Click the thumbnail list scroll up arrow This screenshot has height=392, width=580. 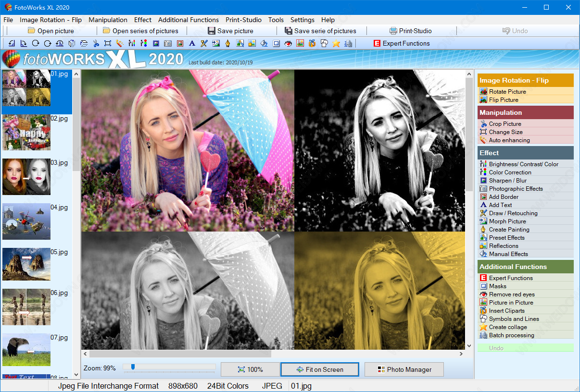click(x=76, y=73)
